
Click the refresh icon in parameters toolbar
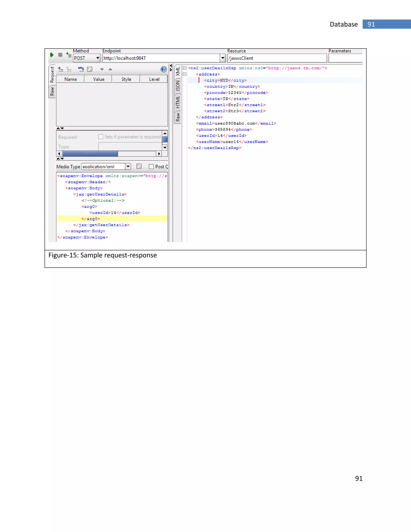90,69
